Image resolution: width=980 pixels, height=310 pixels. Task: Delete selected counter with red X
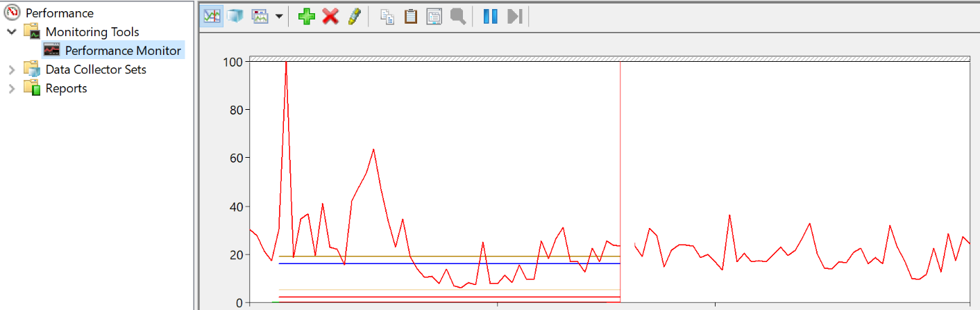(x=330, y=17)
